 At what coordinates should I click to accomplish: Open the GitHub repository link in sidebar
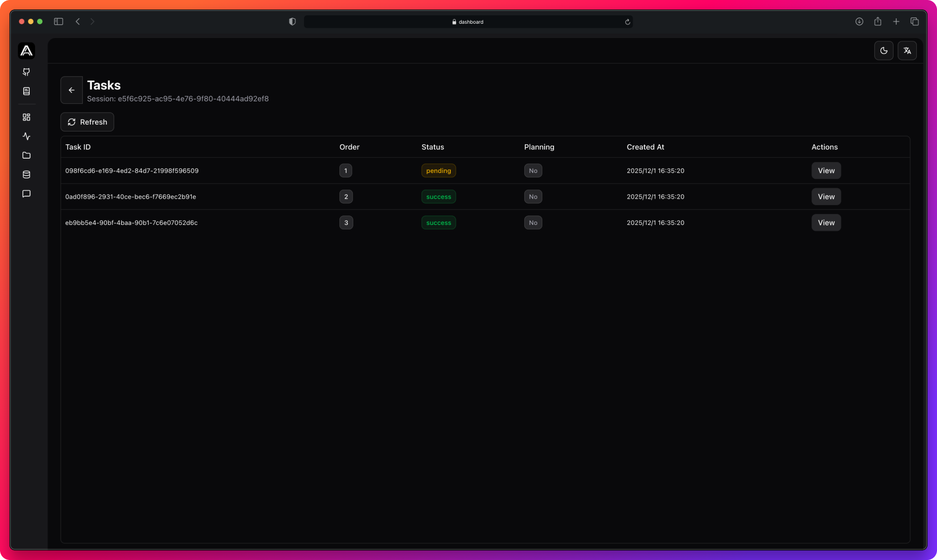[27, 72]
